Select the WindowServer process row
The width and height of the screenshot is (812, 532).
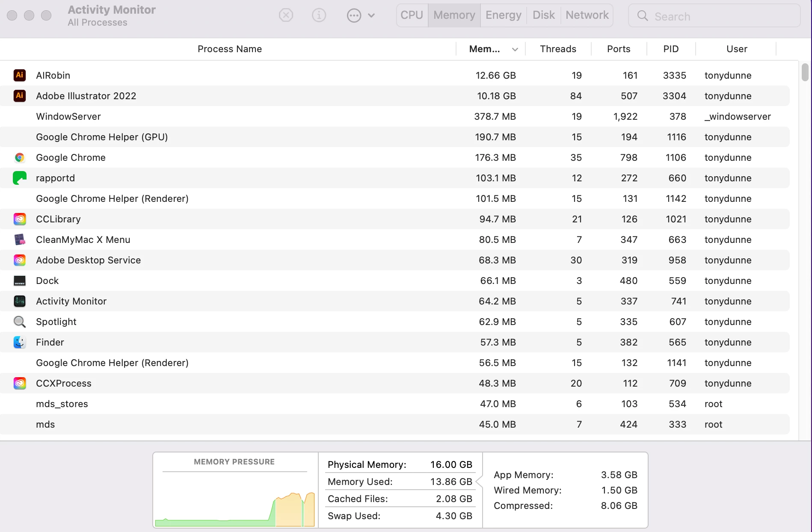394,116
